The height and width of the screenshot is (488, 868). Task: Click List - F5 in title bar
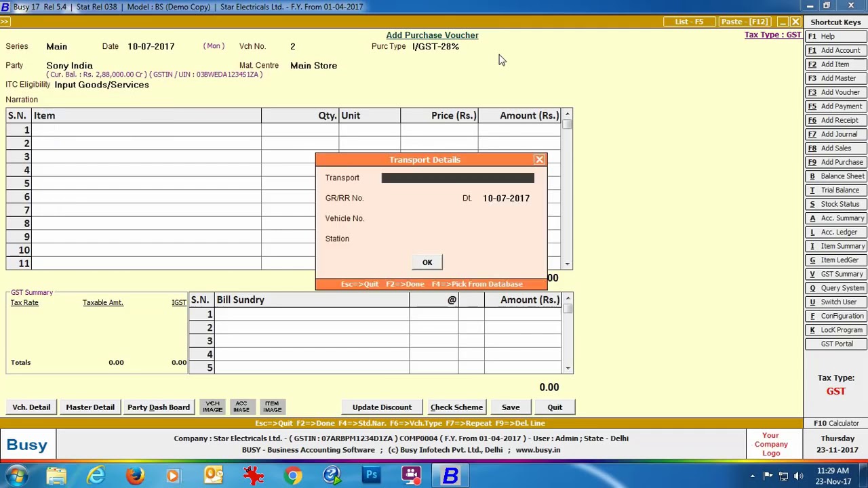[x=689, y=22]
